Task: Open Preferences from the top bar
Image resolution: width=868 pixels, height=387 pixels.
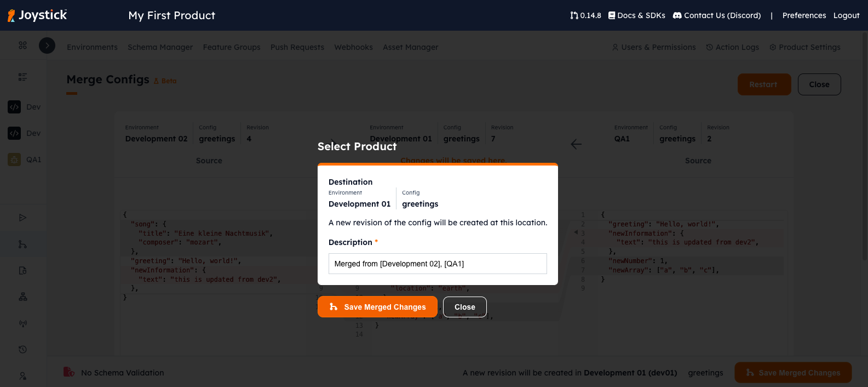Action: [x=803, y=15]
